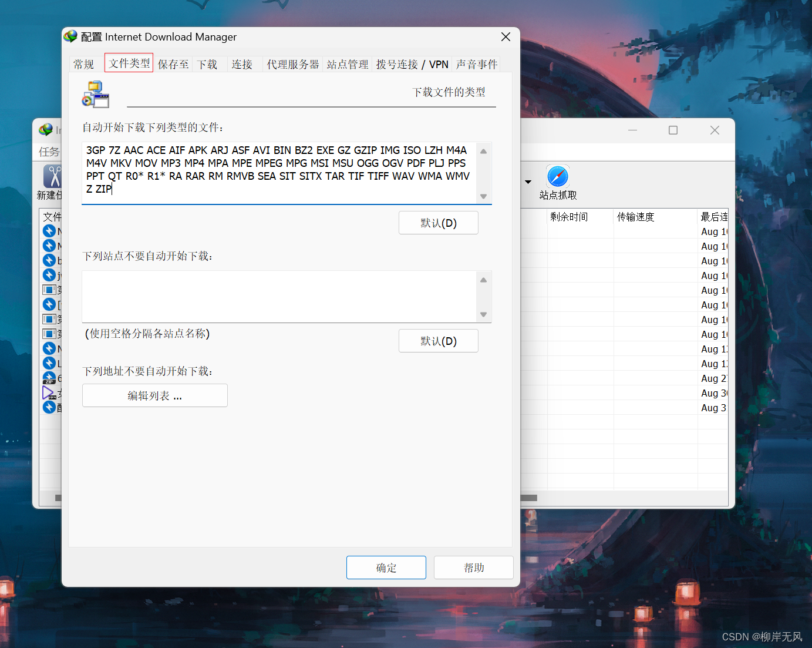Click the IDM logo in the dialog title bar
This screenshot has height=648, width=812.
tap(70, 36)
